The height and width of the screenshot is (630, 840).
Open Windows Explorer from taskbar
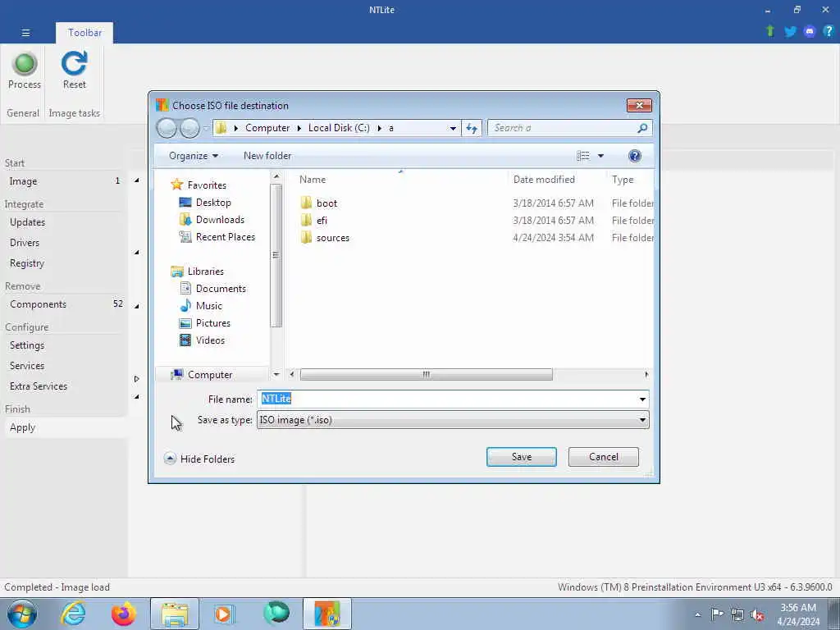[175, 614]
